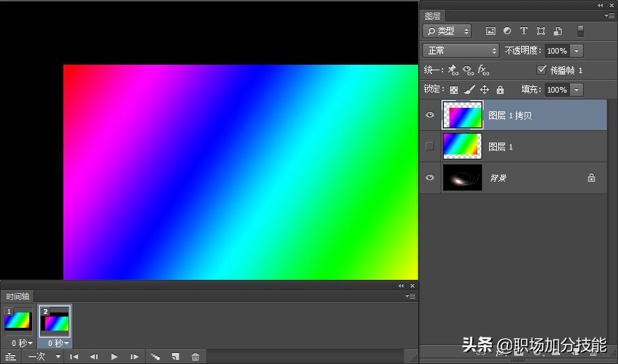This screenshot has height=364, width=618.
Task: Open Layers panel flyout menu
Action: click(x=610, y=16)
